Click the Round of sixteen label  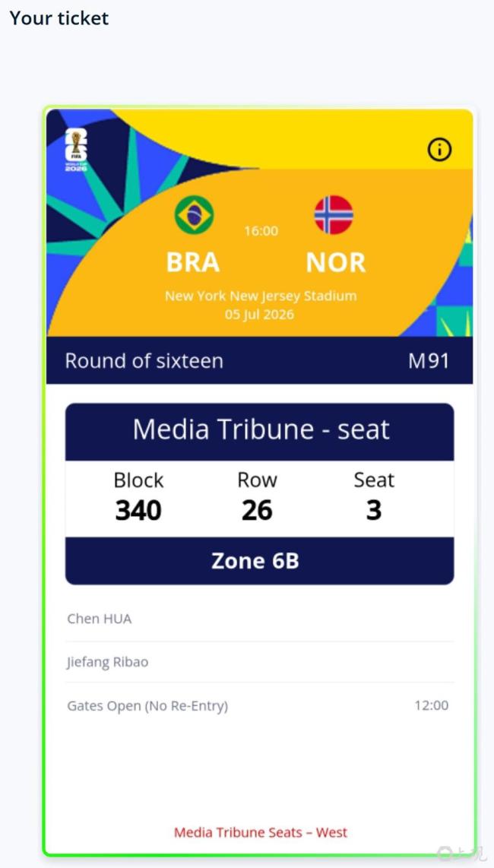(144, 361)
